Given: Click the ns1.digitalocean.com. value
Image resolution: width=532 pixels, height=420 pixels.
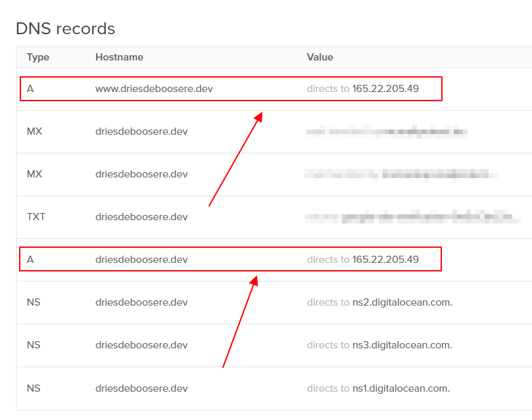Looking at the screenshot, I should pos(401,388).
